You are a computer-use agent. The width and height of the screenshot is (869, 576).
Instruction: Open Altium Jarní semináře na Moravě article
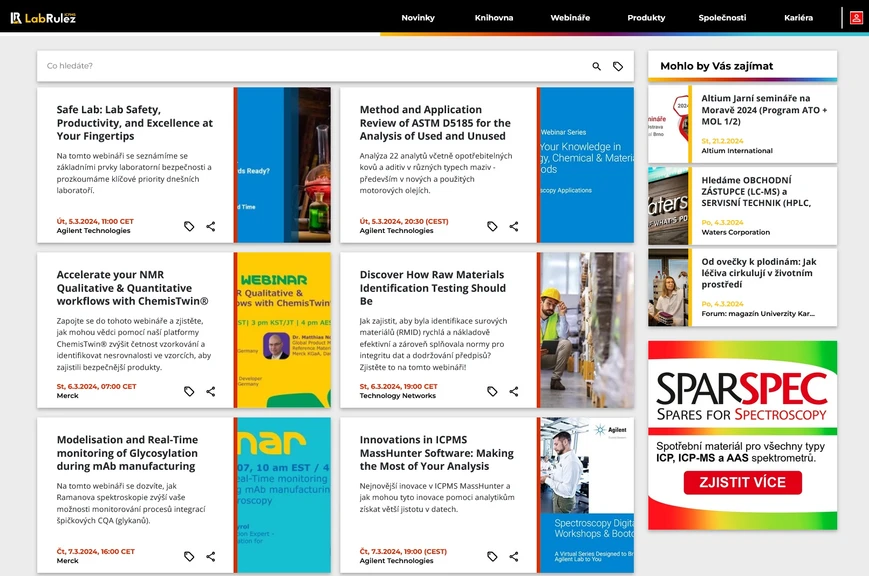click(x=764, y=110)
